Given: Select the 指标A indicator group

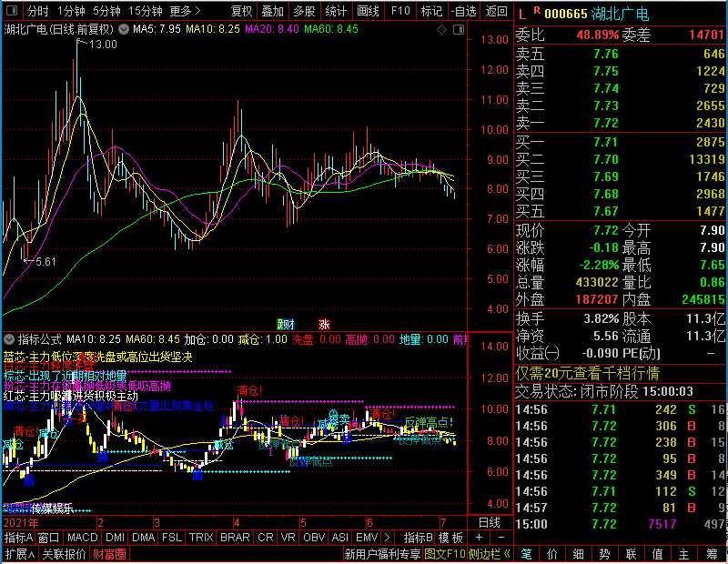Looking at the screenshot, I should click(18, 538).
